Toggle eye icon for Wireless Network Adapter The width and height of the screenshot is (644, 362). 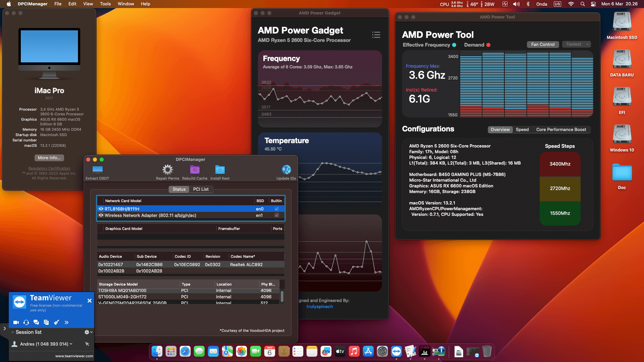[101, 215]
